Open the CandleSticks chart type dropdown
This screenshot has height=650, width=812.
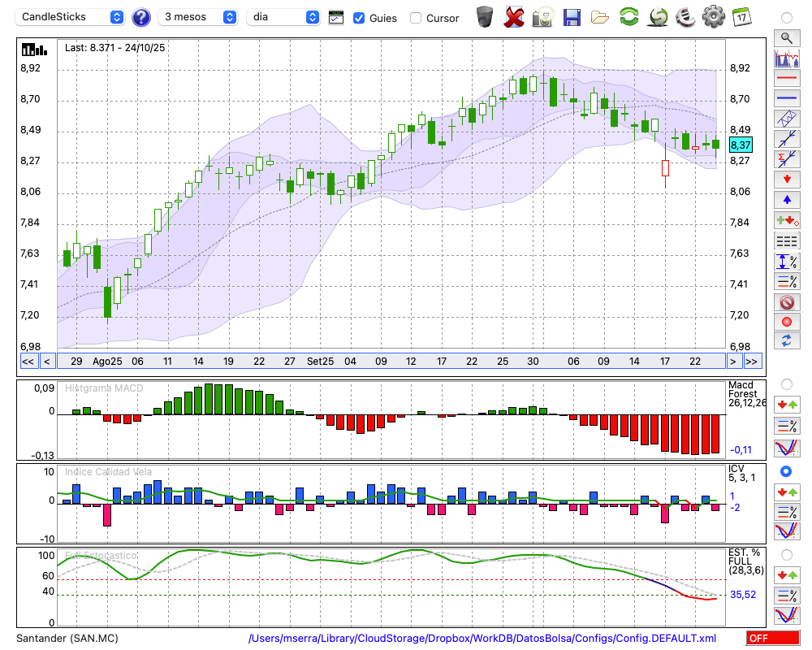tap(69, 17)
